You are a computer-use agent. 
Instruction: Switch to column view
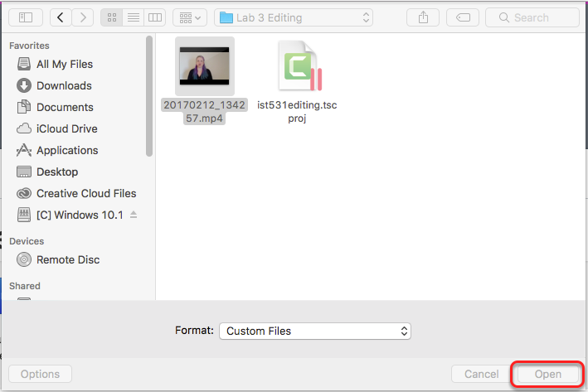click(154, 17)
